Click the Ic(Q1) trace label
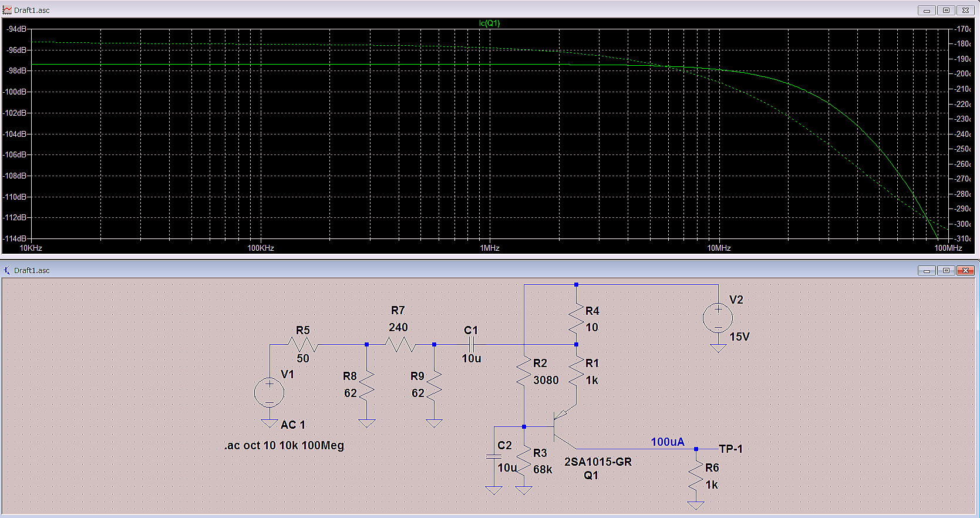The width and height of the screenshot is (980, 518). click(x=490, y=23)
